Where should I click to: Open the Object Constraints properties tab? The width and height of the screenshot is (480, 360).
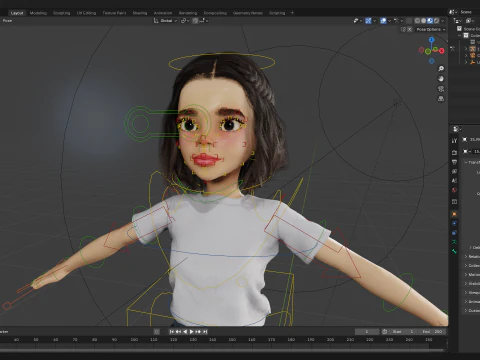454,233
